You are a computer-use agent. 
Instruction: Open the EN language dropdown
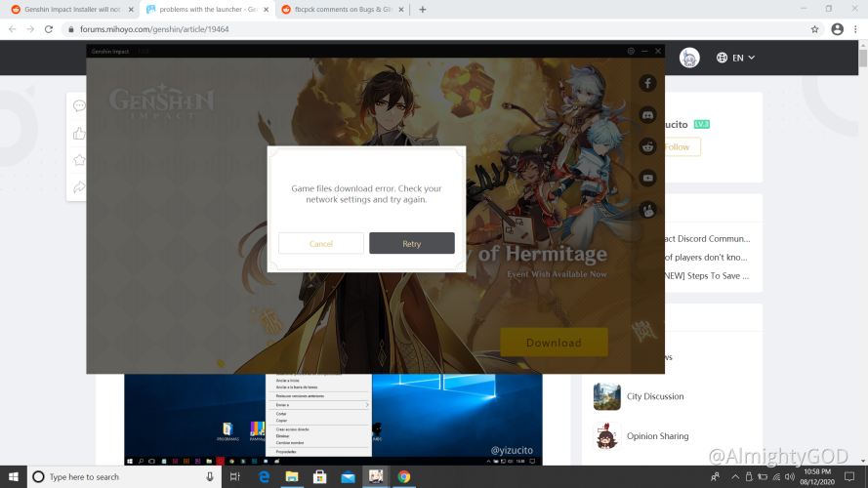[x=743, y=58]
